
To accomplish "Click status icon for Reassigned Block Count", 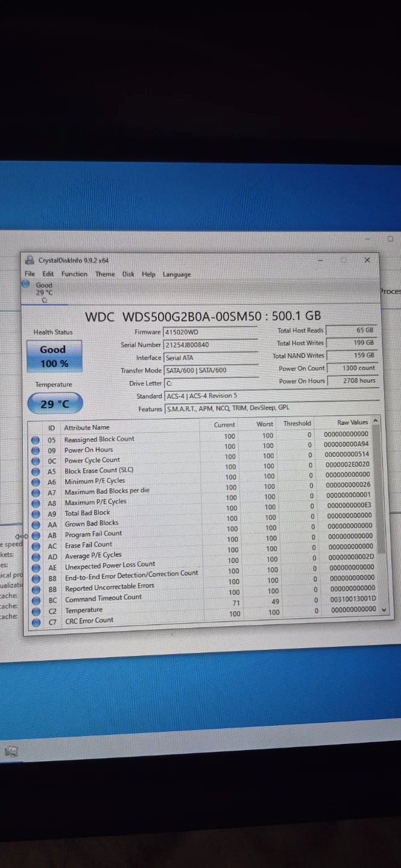I will point(36,441).
